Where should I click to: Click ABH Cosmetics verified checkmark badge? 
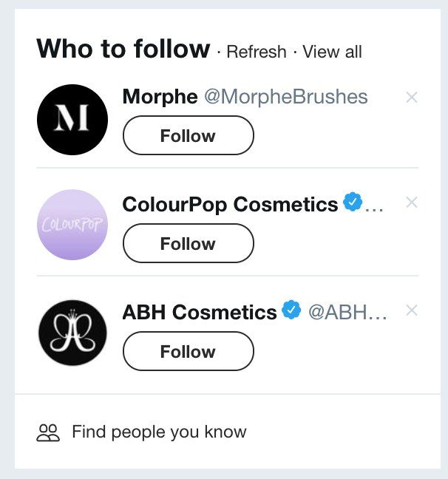point(292,311)
